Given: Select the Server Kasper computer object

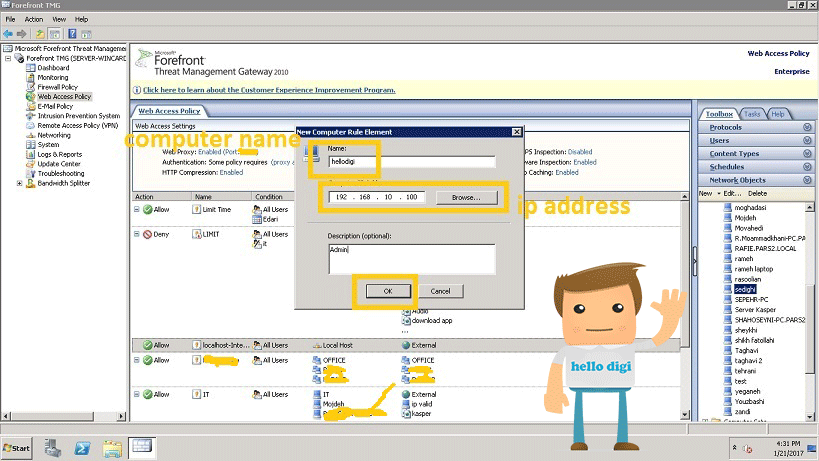Looking at the screenshot, I should pyautogui.click(x=755, y=310).
